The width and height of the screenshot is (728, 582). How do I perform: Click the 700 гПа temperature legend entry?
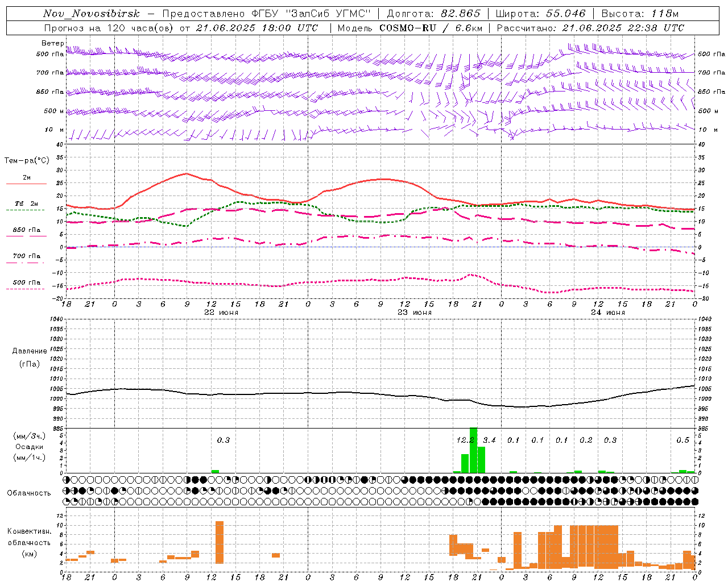27,256
